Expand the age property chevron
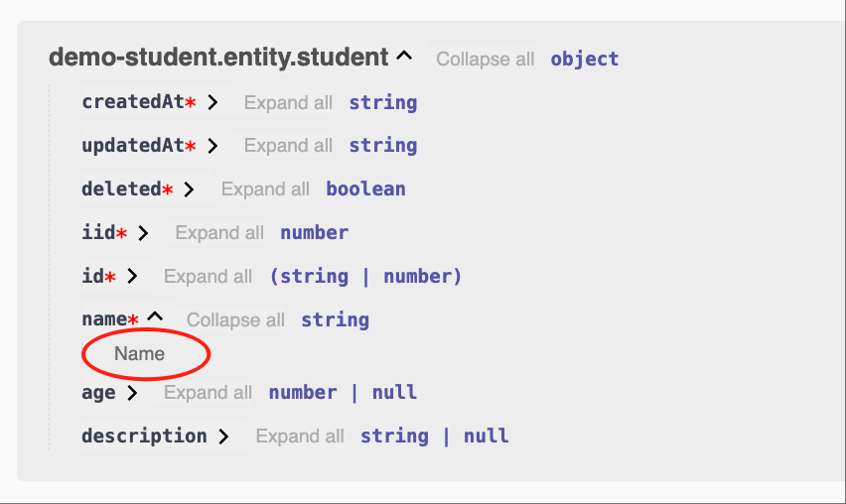 pos(132,393)
